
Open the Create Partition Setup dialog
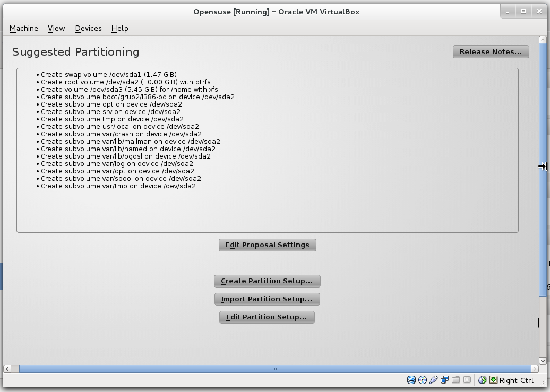pyautogui.click(x=267, y=281)
